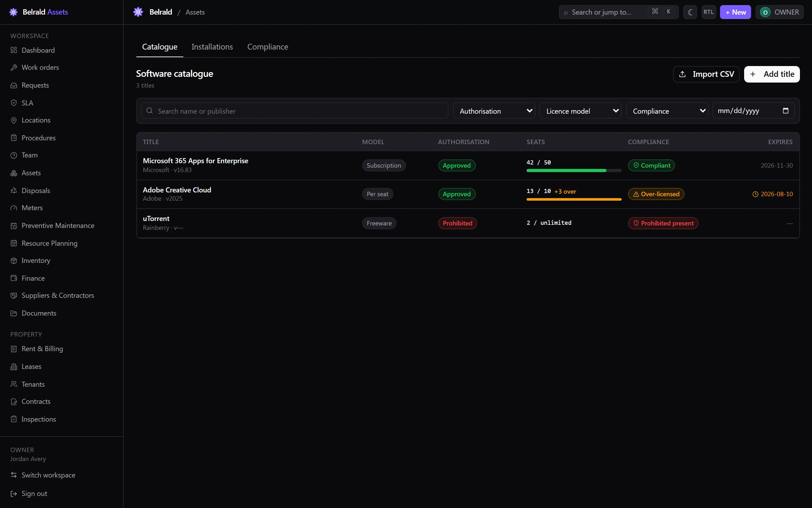Open the calendar picker icon in date filter
Viewport: 812px width, 508px height.
tap(785, 110)
